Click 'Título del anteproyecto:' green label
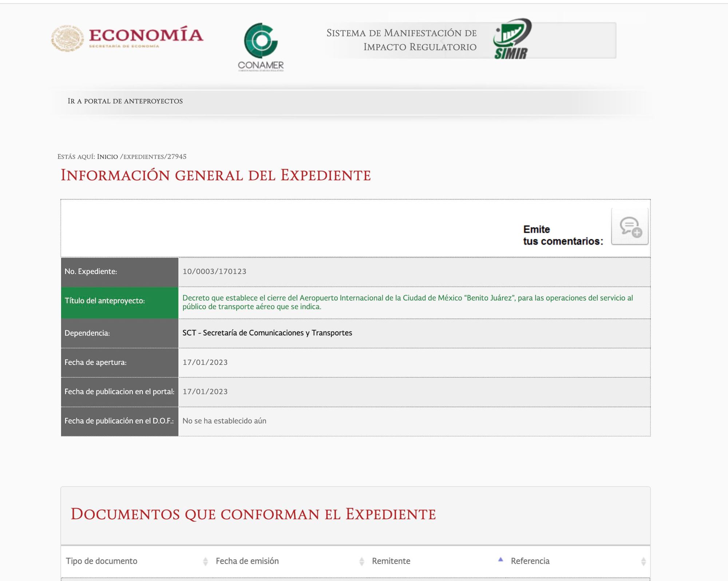This screenshot has height=581, width=728. 119,302
